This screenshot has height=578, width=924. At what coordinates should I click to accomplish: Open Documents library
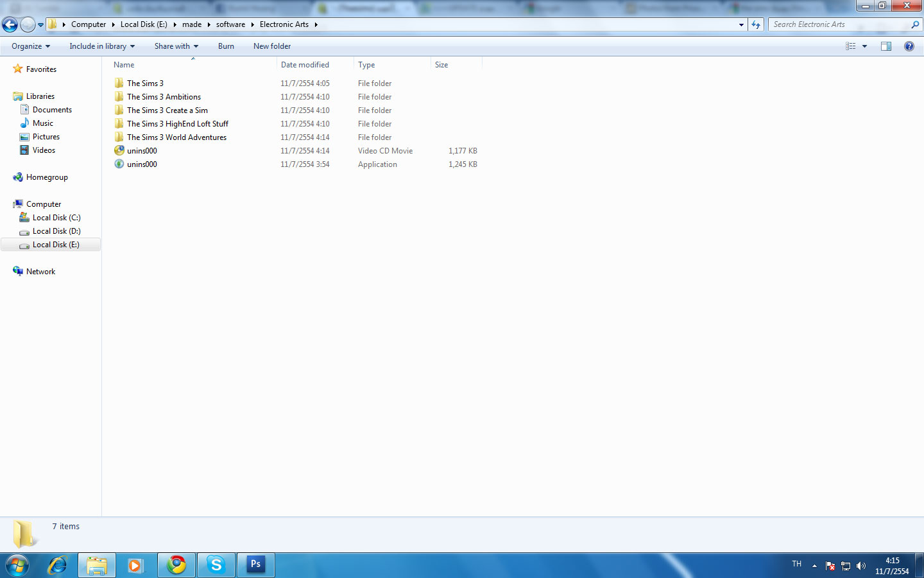[52, 110]
